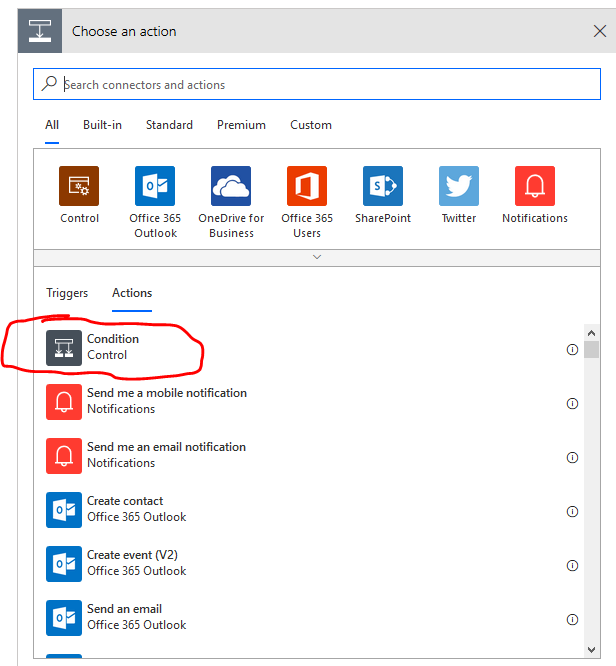
Task: Switch to the All tab
Action: click(52, 125)
